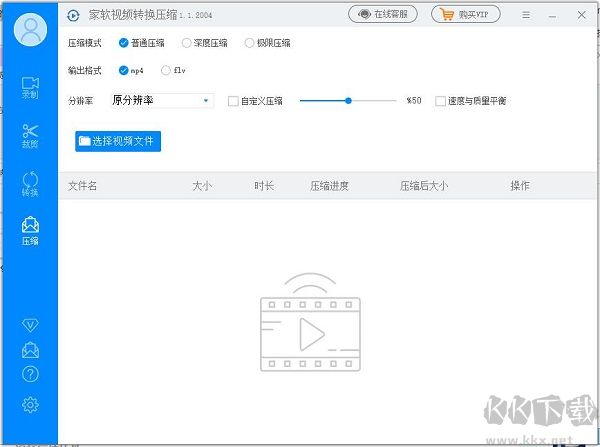Viewport: 600px width, 447px height.
Task: Select 普通压缩 compression mode
Action: point(123,43)
